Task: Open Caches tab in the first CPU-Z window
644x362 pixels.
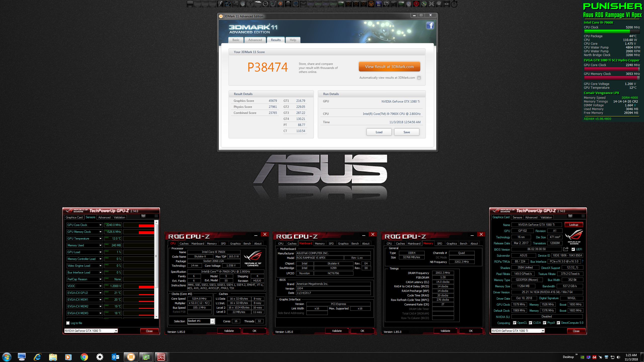Action: pos(184,244)
